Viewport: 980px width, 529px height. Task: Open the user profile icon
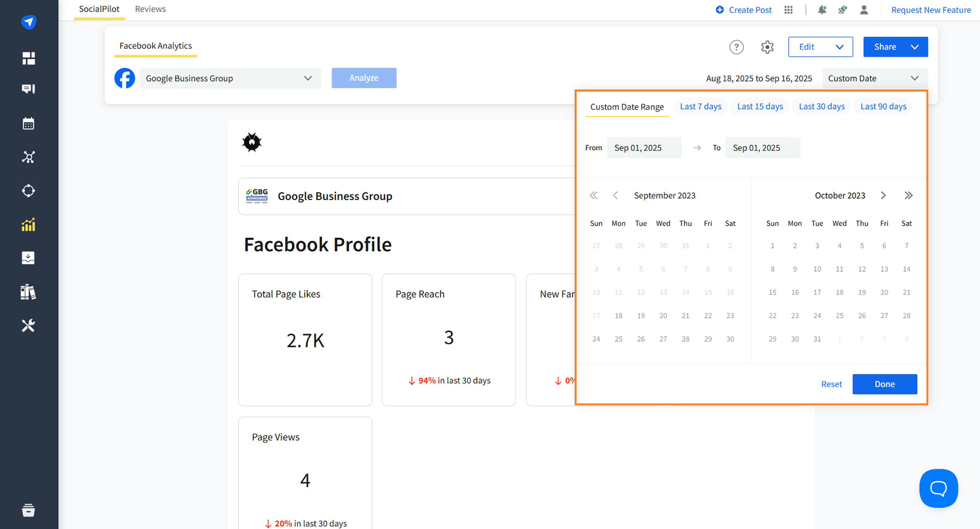point(864,10)
